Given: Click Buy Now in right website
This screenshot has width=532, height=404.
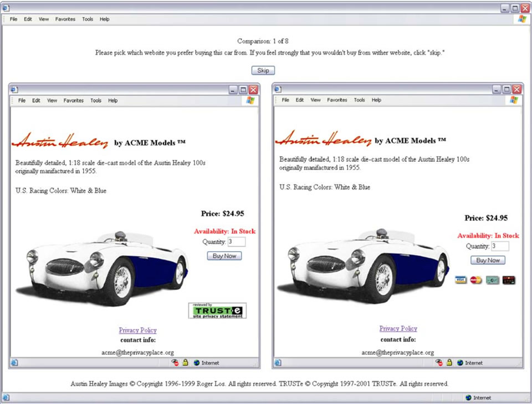Looking at the screenshot, I should click(488, 260).
